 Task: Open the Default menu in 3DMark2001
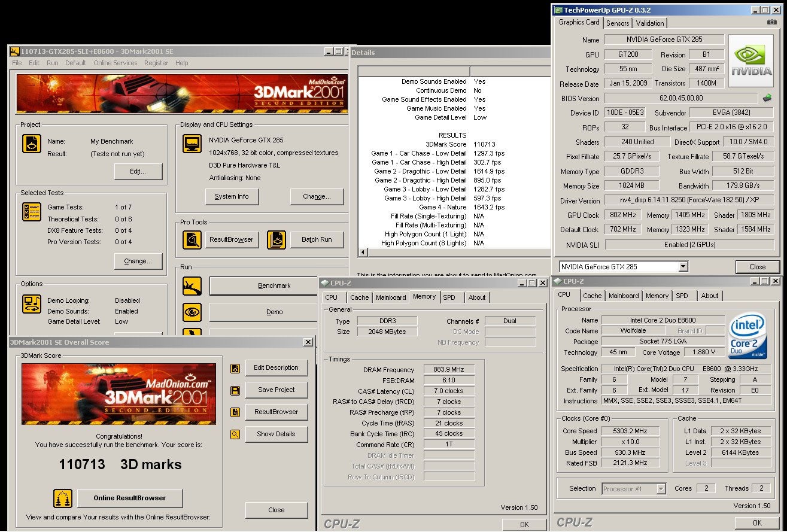click(76, 63)
